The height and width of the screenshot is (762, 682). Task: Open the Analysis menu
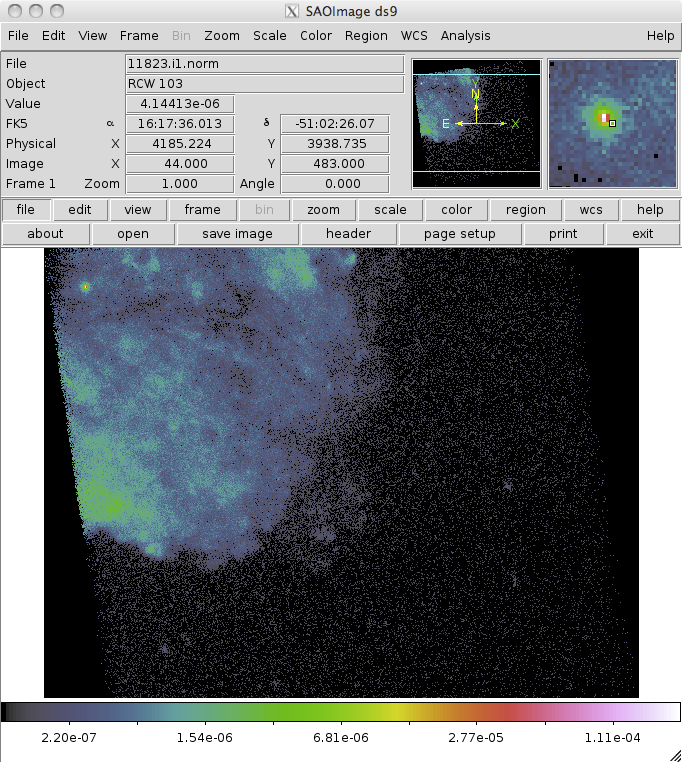click(x=465, y=35)
